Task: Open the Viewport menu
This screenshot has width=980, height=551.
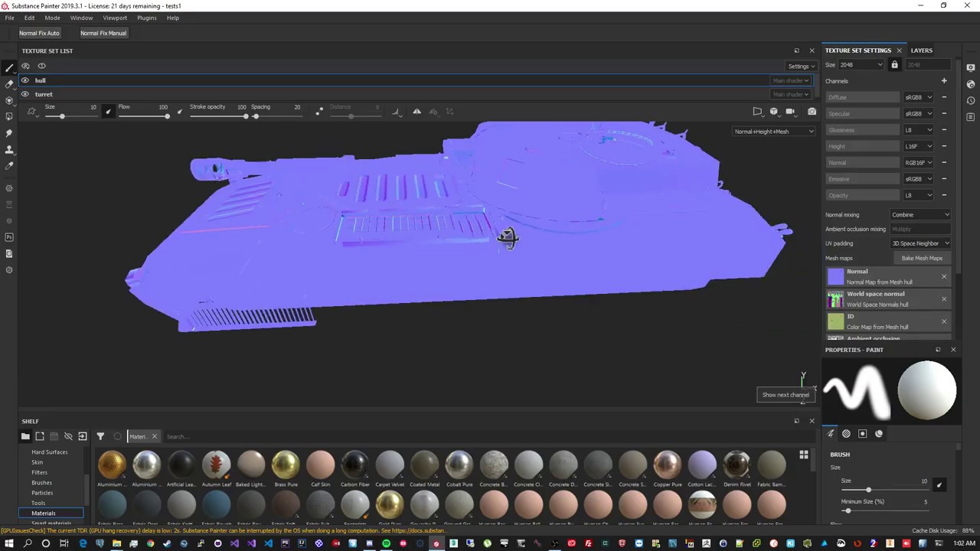Action: [115, 18]
